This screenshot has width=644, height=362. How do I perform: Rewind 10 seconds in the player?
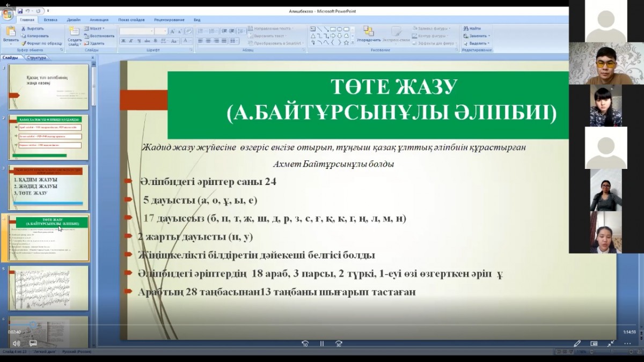[305, 344]
